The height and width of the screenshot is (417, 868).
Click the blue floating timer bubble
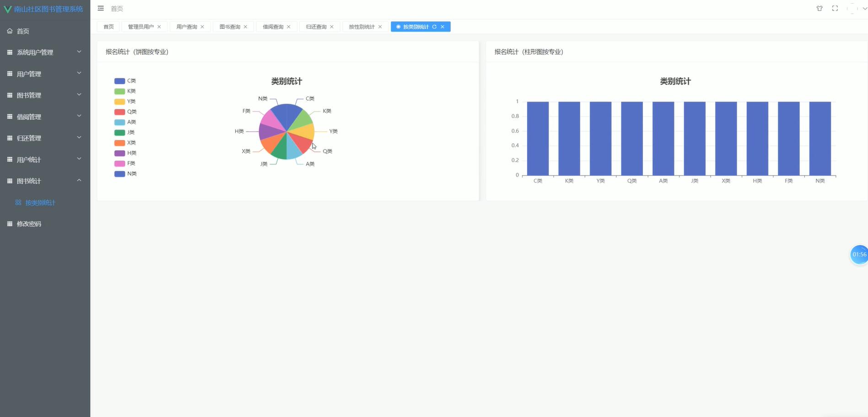coord(859,255)
